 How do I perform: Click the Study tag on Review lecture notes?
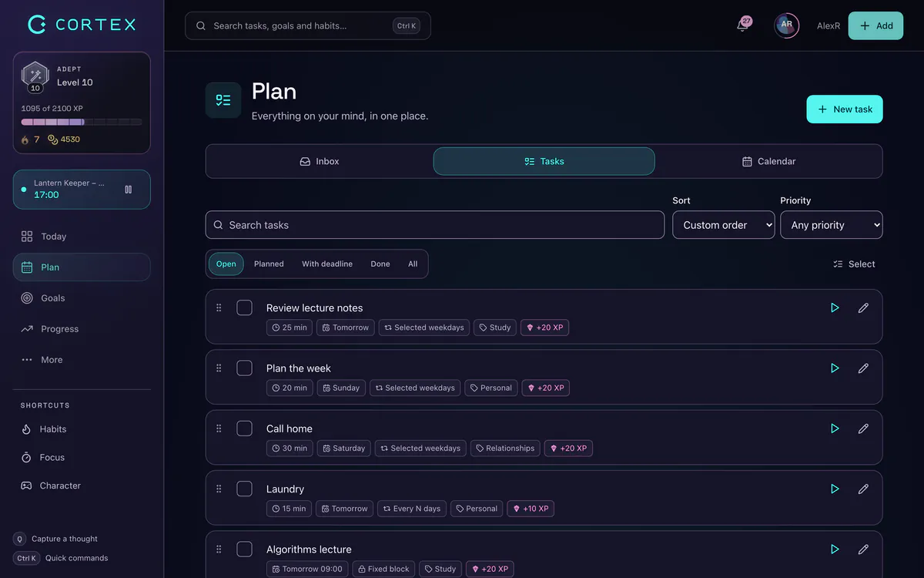click(495, 328)
